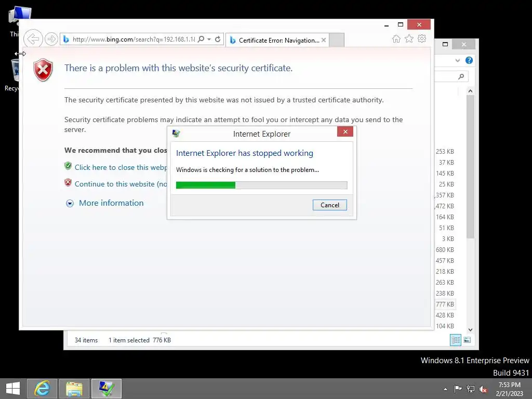532x399 pixels.
Task: Click the error dialog title icon
Action: (176, 134)
